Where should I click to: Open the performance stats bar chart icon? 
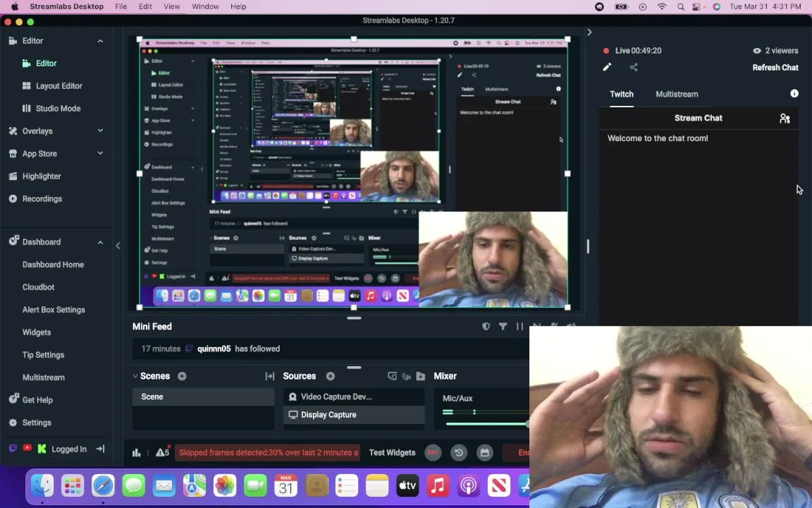click(x=137, y=452)
